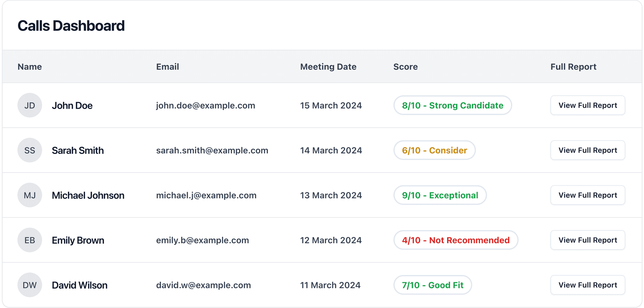Sort by the Name column header

(x=30, y=67)
